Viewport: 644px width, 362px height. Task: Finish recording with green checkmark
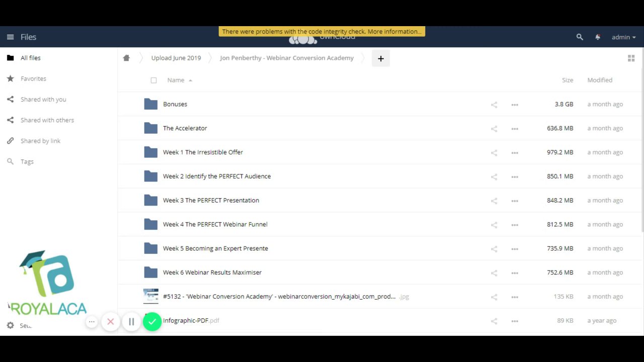[152, 322]
